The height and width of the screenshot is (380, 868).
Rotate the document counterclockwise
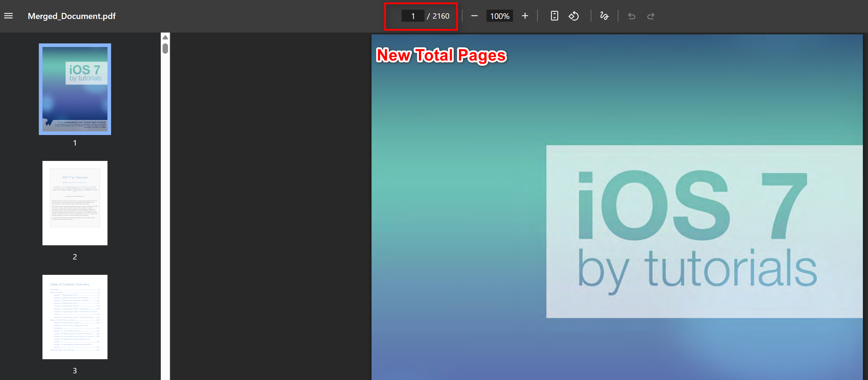pyautogui.click(x=574, y=16)
